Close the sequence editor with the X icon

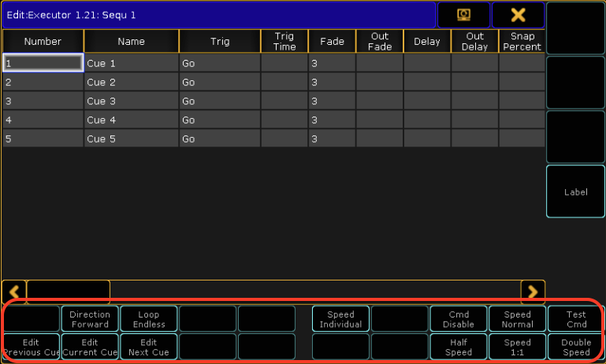coord(518,15)
